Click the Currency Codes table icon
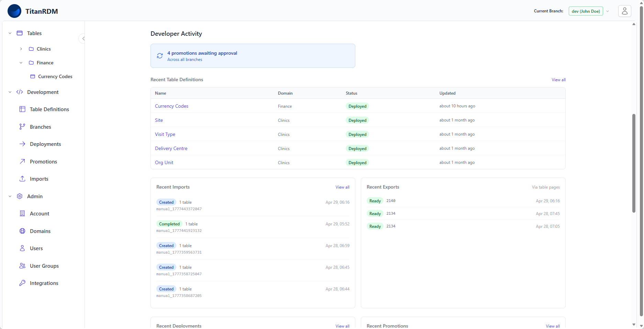 click(33, 76)
